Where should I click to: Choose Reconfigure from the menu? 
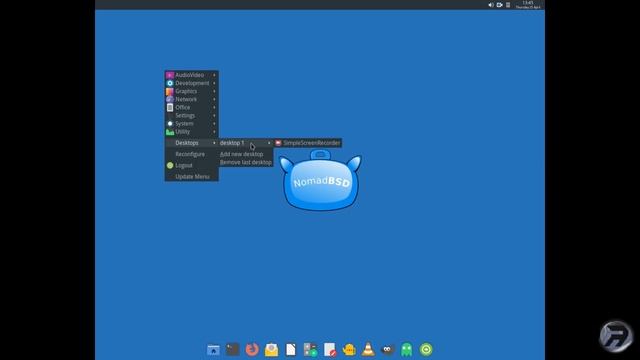coord(191,154)
